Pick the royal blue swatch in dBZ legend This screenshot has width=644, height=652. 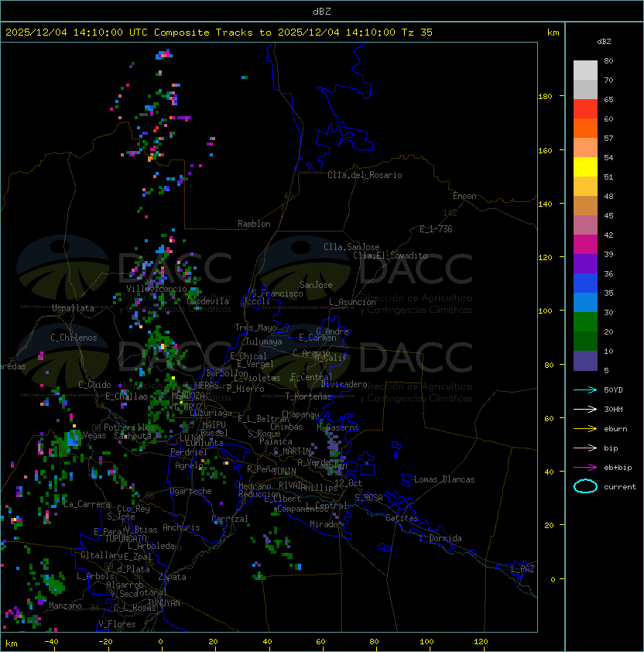coord(585,283)
